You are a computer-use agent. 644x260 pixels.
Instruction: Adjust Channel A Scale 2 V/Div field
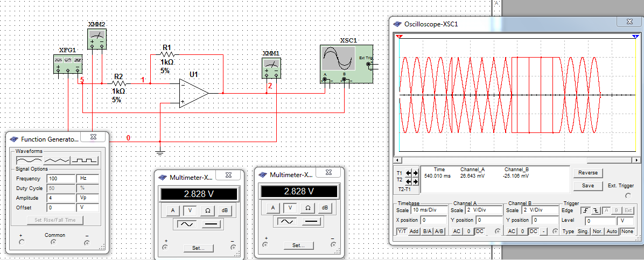(484, 210)
